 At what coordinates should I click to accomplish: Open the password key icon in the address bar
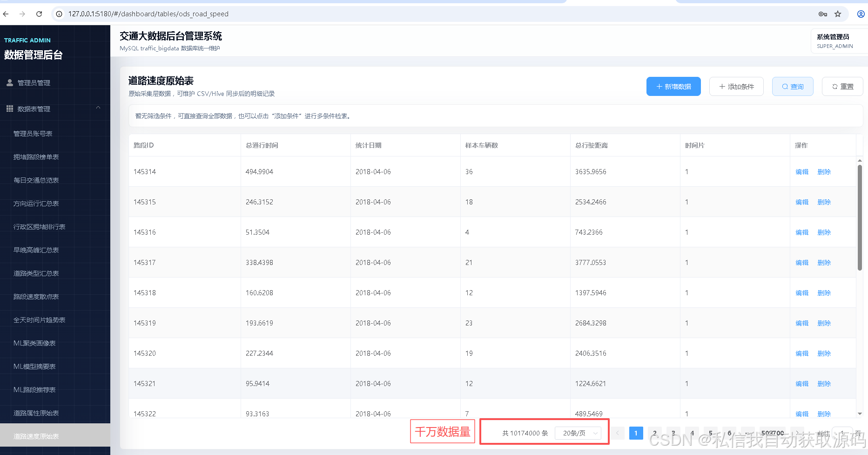[x=823, y=14]
